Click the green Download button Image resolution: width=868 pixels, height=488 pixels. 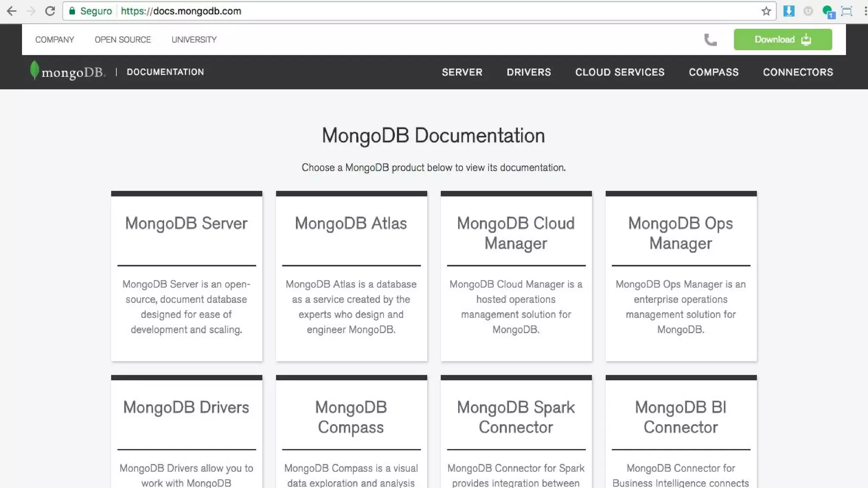pyautogui.click(x=783, y=39)
